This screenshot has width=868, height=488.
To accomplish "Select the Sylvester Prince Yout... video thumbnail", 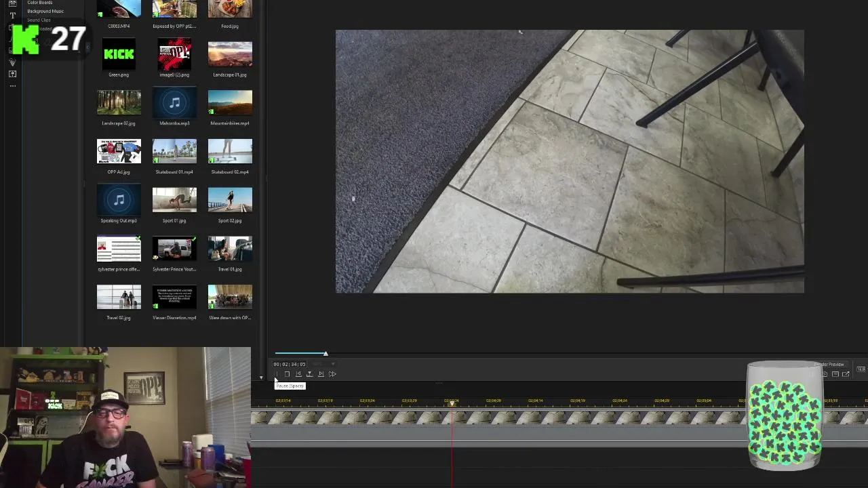I will [x=174, y=249].
